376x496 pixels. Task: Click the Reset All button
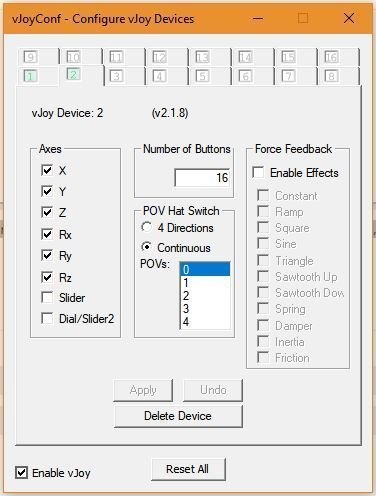tap(188, 469)
